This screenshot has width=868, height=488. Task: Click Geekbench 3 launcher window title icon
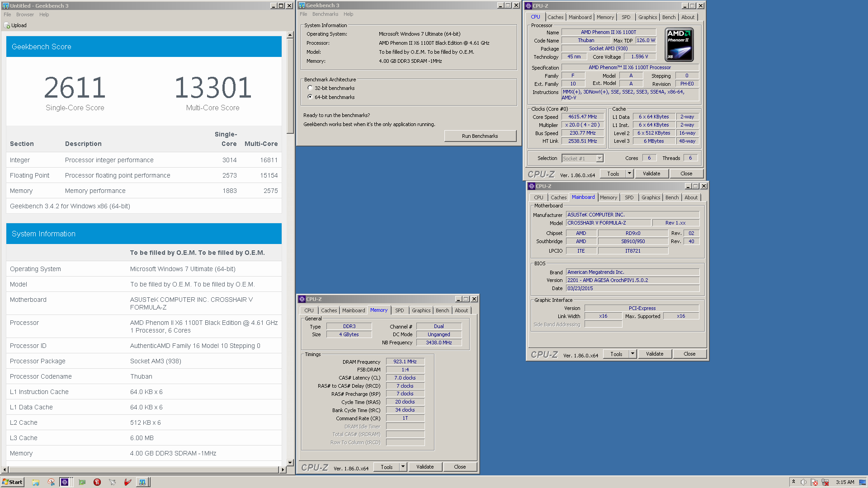302,5
